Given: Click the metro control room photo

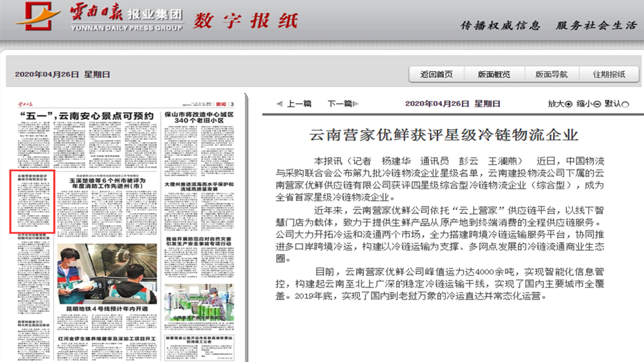Looking at the screenshot, I should 107,274.
